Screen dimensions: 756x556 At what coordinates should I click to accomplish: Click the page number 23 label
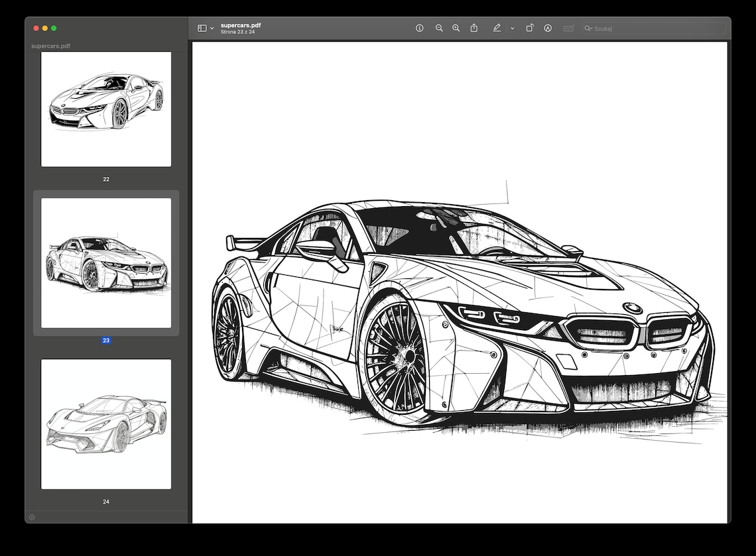(105, 340)
